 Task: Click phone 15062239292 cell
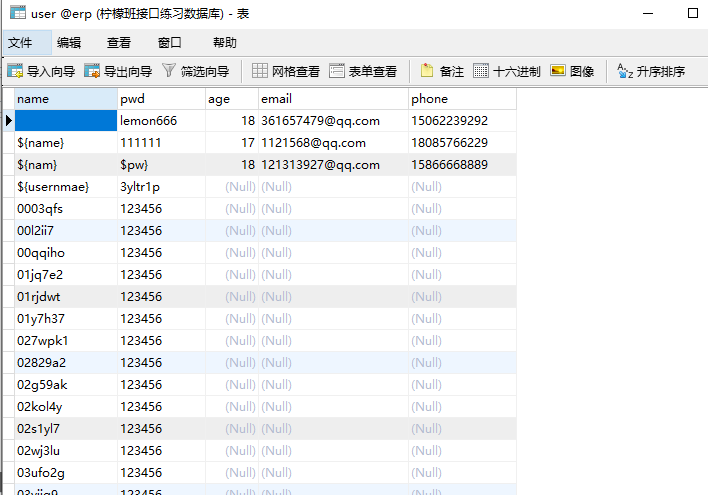pos(462,121)
